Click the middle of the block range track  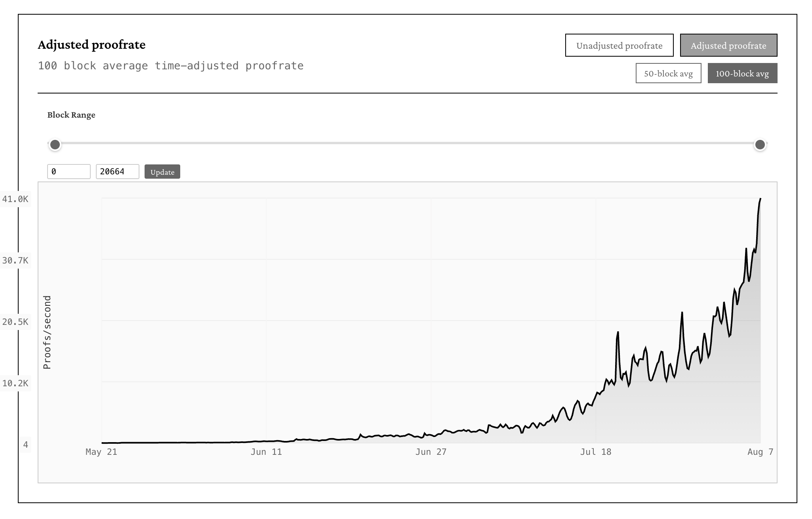408,143
